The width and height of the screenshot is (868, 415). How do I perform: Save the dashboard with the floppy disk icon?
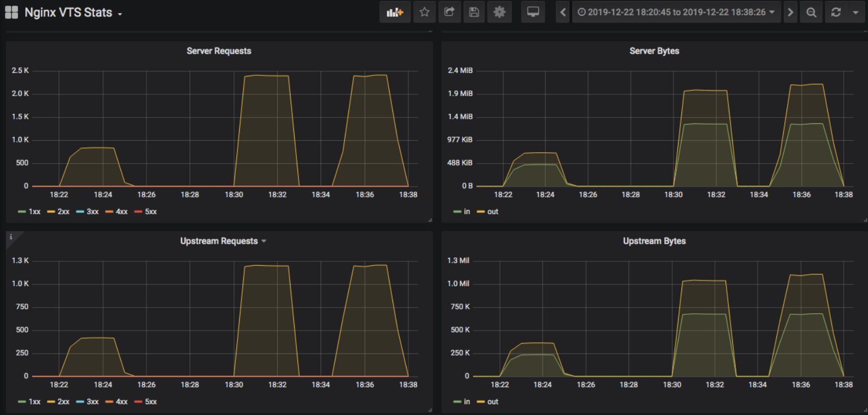tap(474, 12)
